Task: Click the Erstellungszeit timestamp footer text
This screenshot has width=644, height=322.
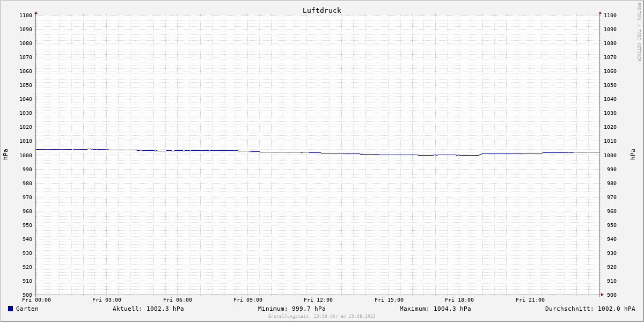Action: [x=322, y=316]
